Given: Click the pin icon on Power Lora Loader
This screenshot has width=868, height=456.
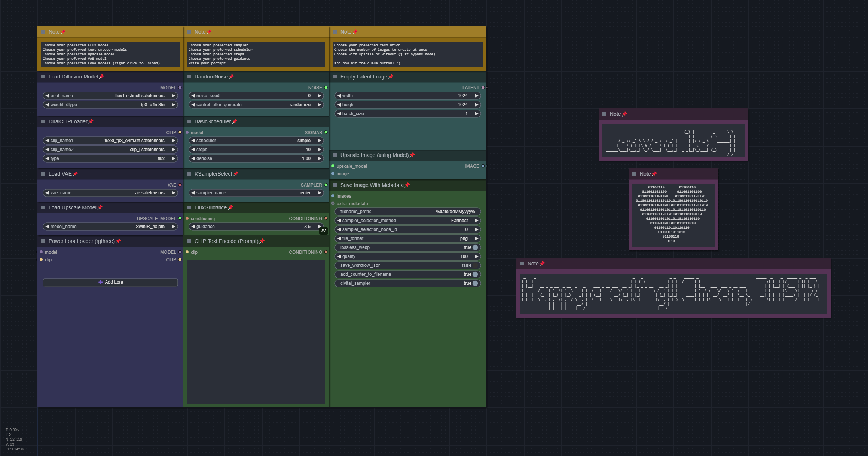Looking at the screenshot, I should tap(118, 241).
